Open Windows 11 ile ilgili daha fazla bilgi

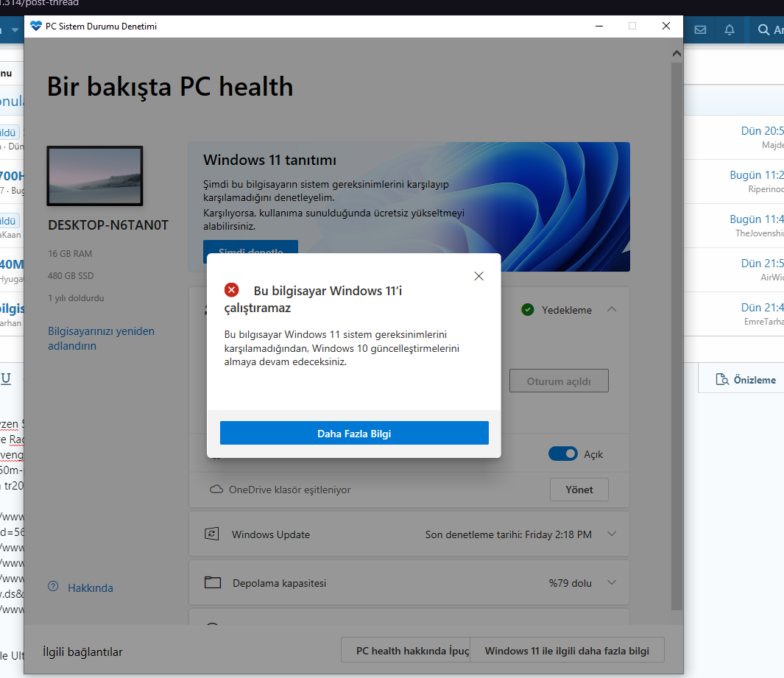[x=567, y=651]
